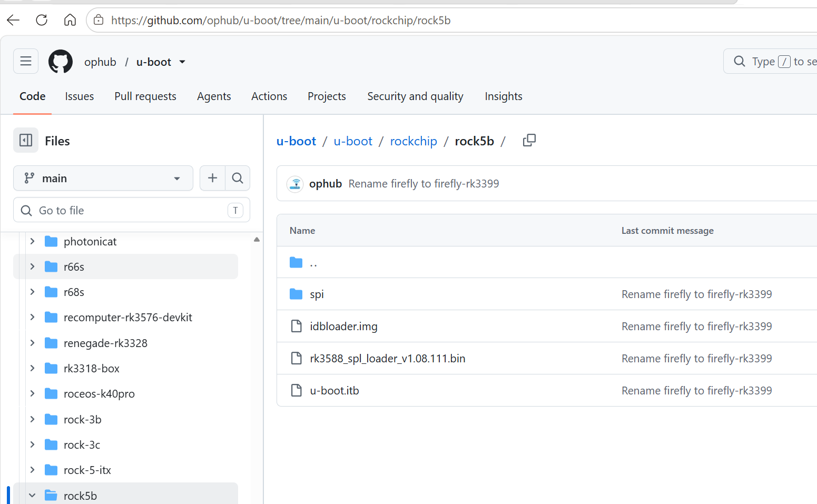This screenshot has height=504, width=817.
Task: Open the Insights tab
Action: [504, 96]
